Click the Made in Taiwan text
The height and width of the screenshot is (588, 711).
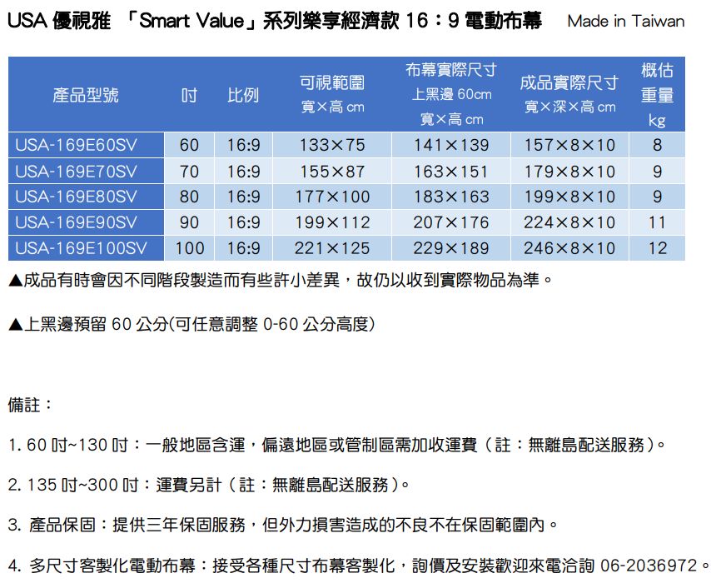pyautogui.click(x=625, y=22)
